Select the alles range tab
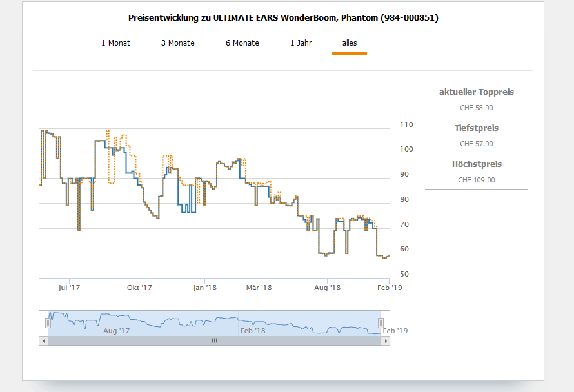 tap(350, 43)
